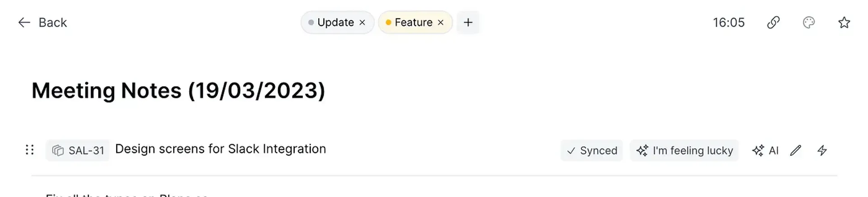
Task: Select the Feature label chip
Action: (x=413, y=23)
